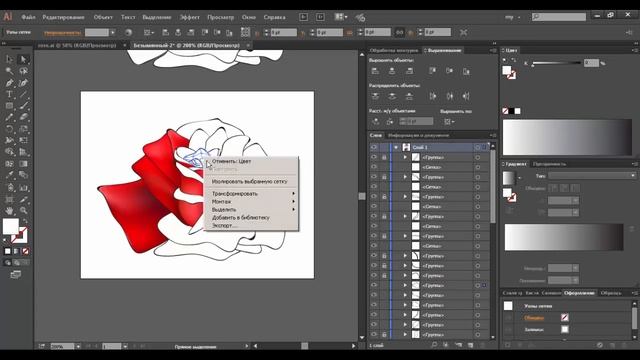This screenshot has width=640, height=360.
Task: Expand Трансформировать submenu in context menu
Action: [252, 193]
